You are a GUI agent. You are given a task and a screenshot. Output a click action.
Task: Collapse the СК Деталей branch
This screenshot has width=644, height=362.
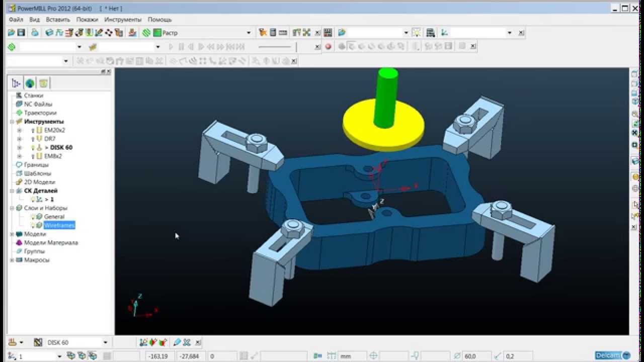click(x=12, y=191)
